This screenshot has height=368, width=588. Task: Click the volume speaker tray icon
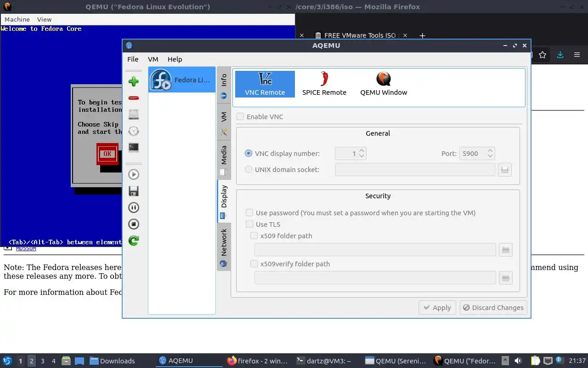coord(518,361)
